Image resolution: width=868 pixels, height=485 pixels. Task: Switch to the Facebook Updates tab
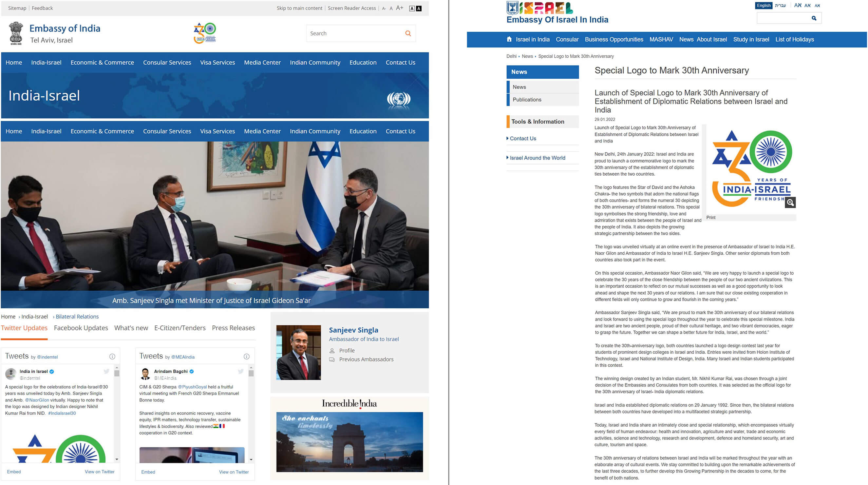pyautogui.click(x=81, y=328)
